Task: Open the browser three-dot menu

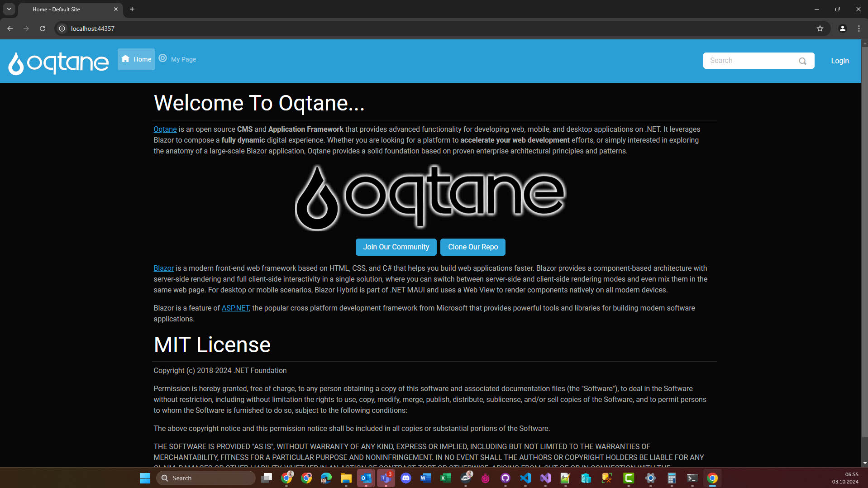Action: pos(859,28)
